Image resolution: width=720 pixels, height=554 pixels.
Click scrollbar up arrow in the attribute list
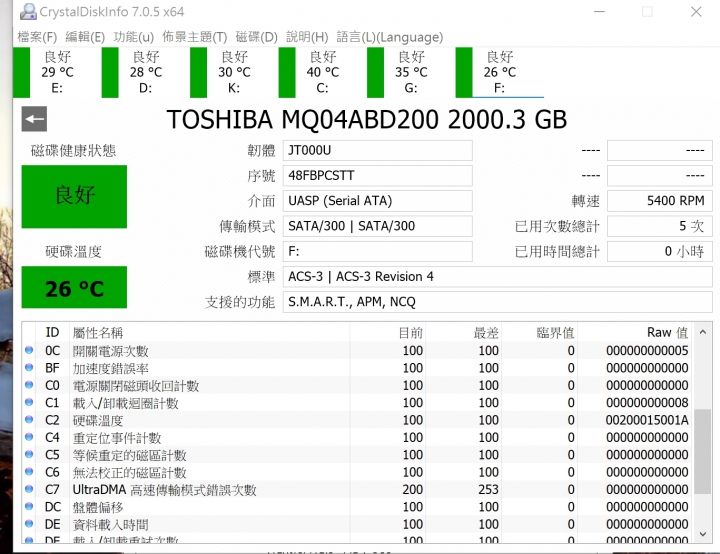click(703, 332)
